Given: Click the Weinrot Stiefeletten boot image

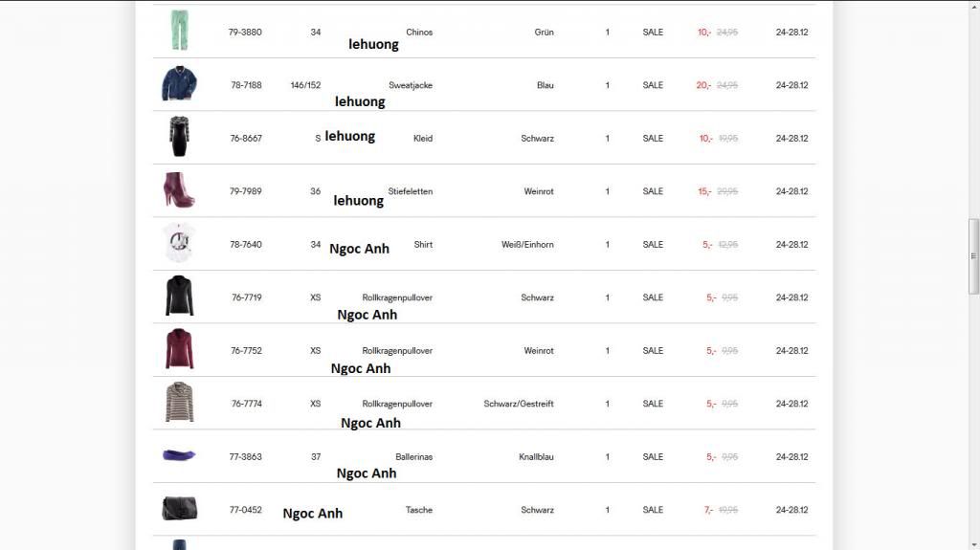Looking at the screenshot, I should pos(179,190).
